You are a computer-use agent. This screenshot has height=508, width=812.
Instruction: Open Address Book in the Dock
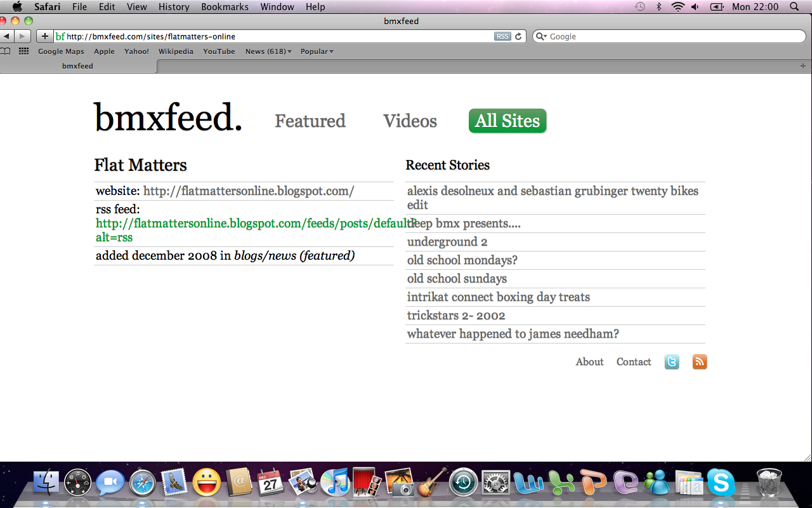240,483
